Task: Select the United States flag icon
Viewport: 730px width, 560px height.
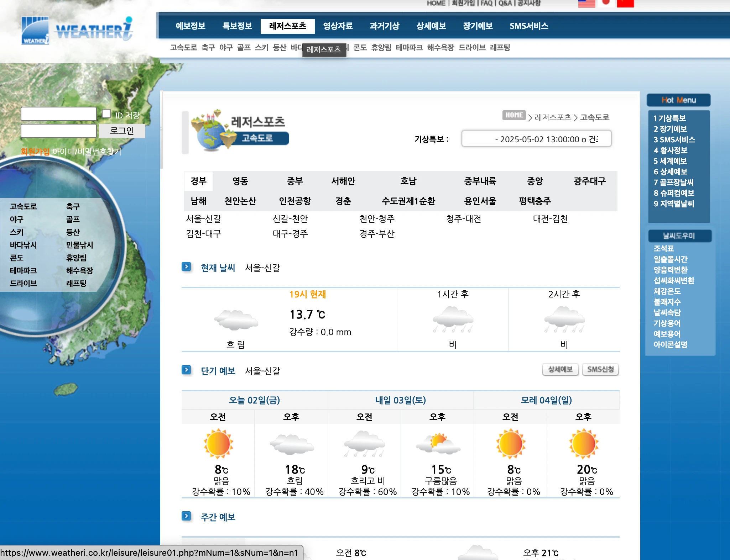Action: point(586,4)
